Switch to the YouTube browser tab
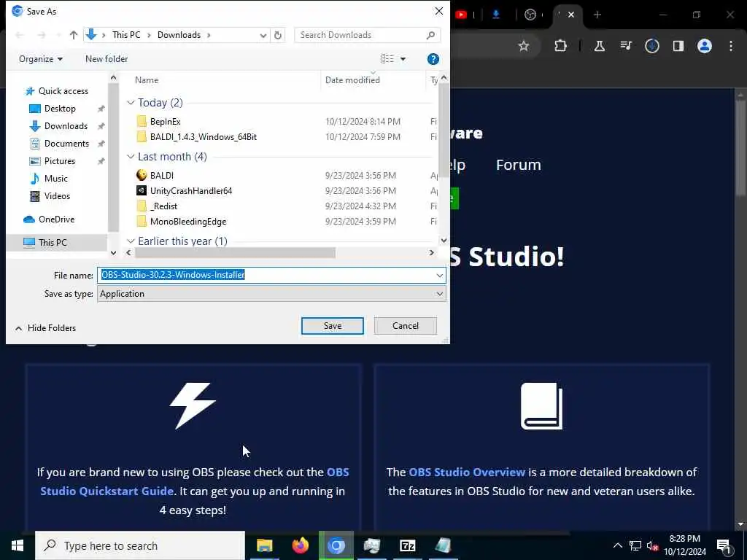This screenshot has width=747, height=560. pyautogui.click(x=461, y=15)
